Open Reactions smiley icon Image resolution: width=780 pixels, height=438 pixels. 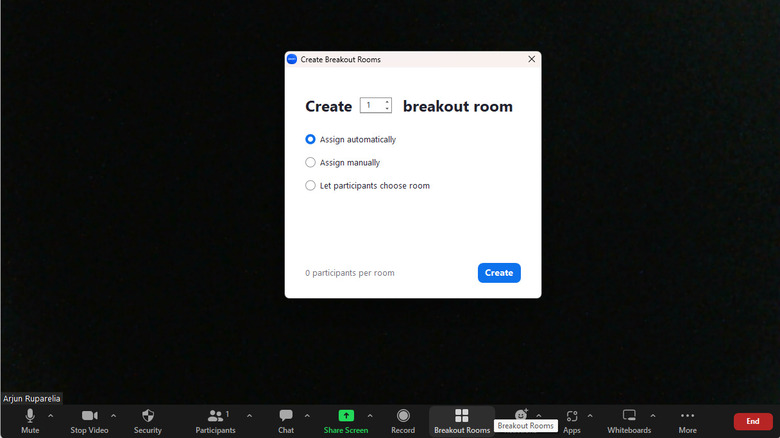click(521, 415)
